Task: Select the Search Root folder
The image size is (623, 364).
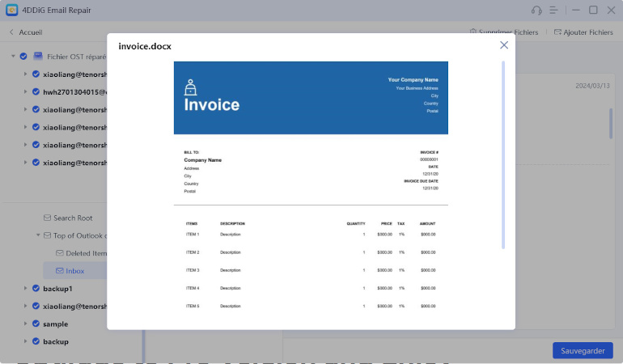Action: pyautogui.click(x=73, y=218)
